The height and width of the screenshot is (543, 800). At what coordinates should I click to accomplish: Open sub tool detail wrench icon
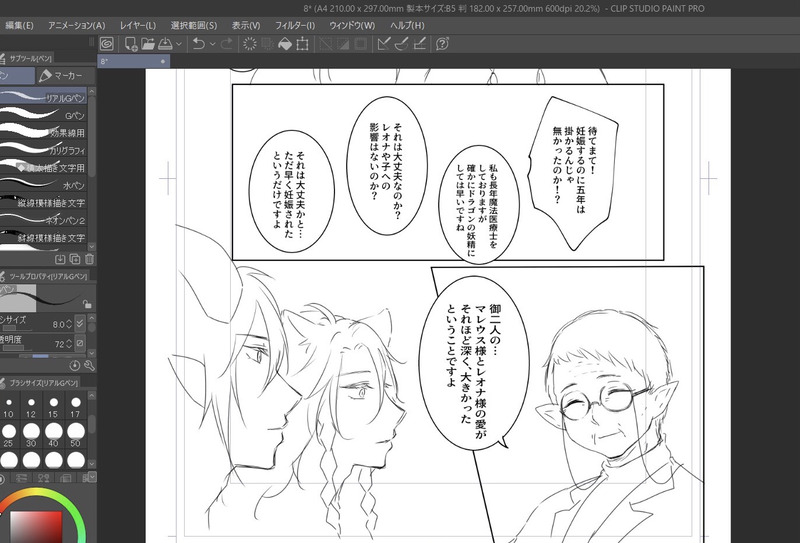coord(89,365)
